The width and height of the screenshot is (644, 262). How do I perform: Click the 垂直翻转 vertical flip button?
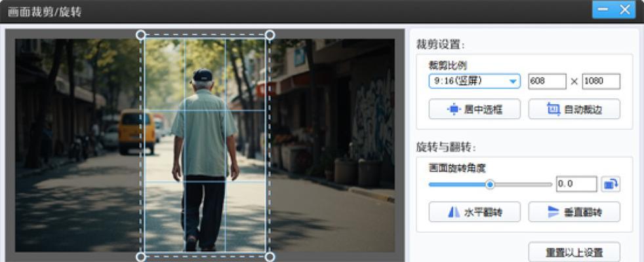[x=574, y=212]
